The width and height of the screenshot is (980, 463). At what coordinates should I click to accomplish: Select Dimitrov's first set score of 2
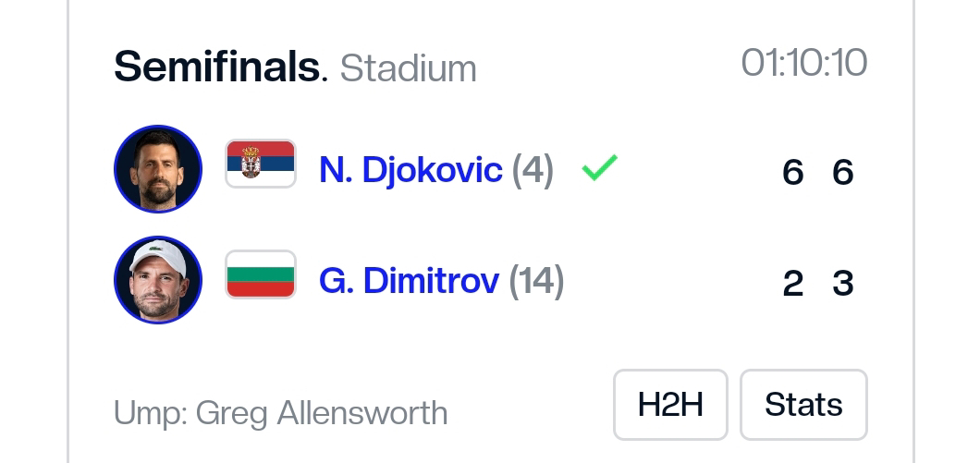[x=792, y=283]
